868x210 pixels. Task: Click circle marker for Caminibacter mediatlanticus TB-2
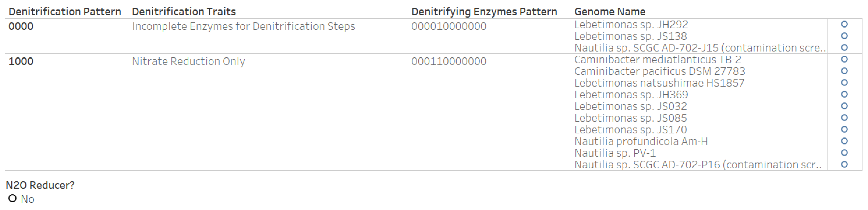tap(844, 59)
